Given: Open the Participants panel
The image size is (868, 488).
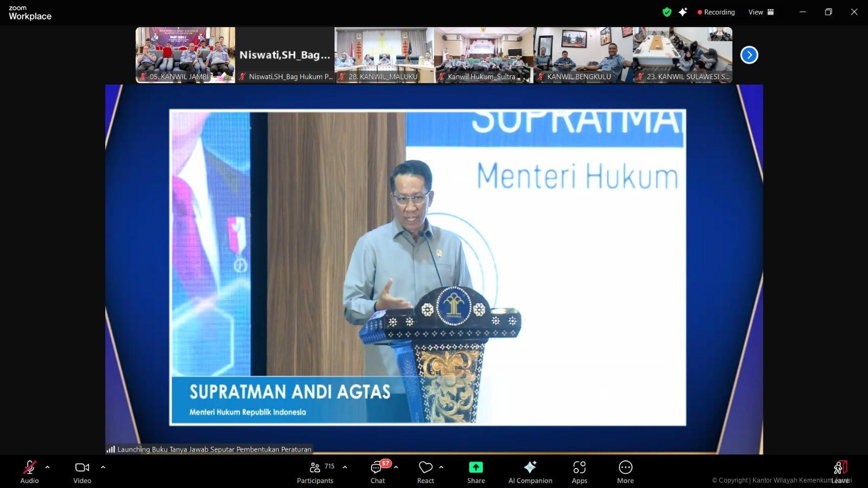Looking at the screenshot, I should click(x=315, y=472).
